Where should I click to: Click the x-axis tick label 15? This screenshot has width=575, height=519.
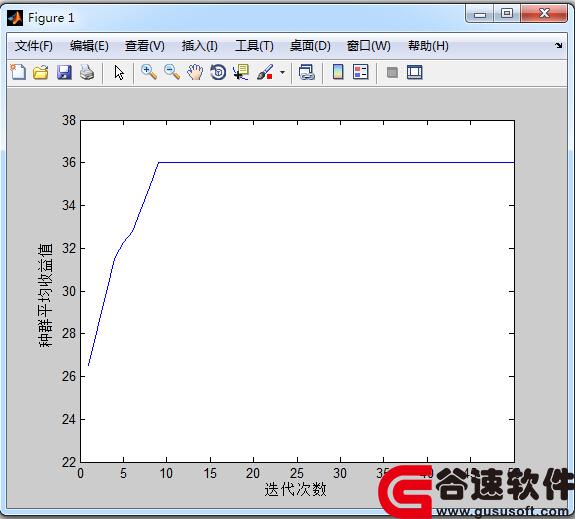coord(210,474)
